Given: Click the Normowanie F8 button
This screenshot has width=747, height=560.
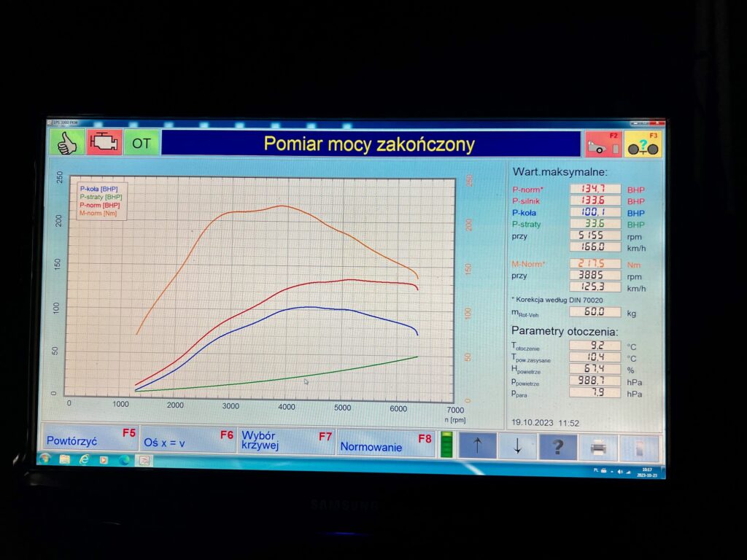Looking at the screenshot, I should pyautogui.click(x=385, y=443).
